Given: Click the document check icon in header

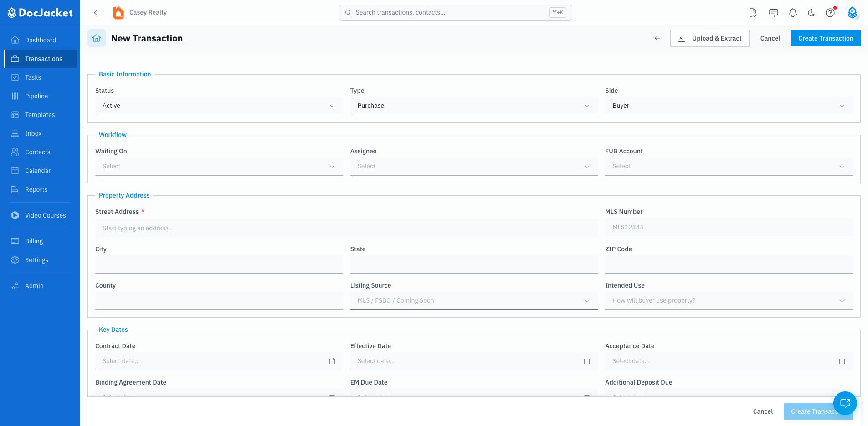Looking at the screenshot, I should (x=753, y=13).
